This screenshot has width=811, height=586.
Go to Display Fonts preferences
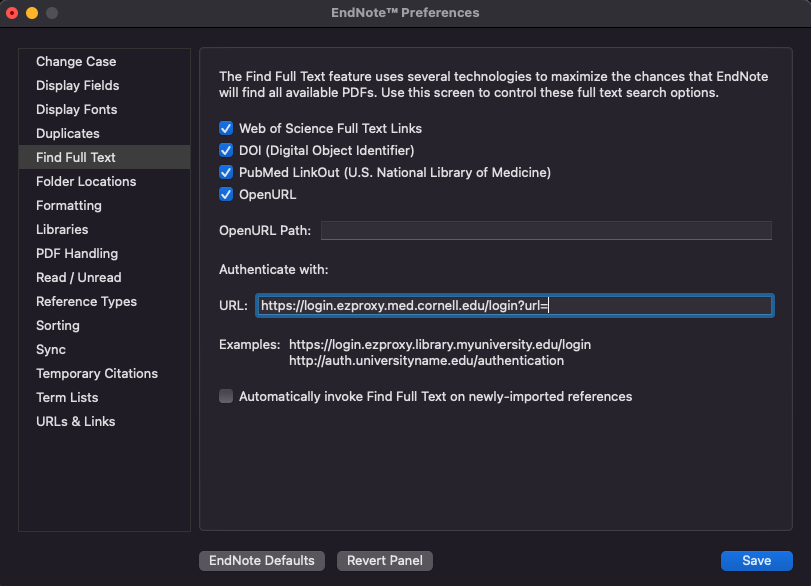tap(76, 110)
